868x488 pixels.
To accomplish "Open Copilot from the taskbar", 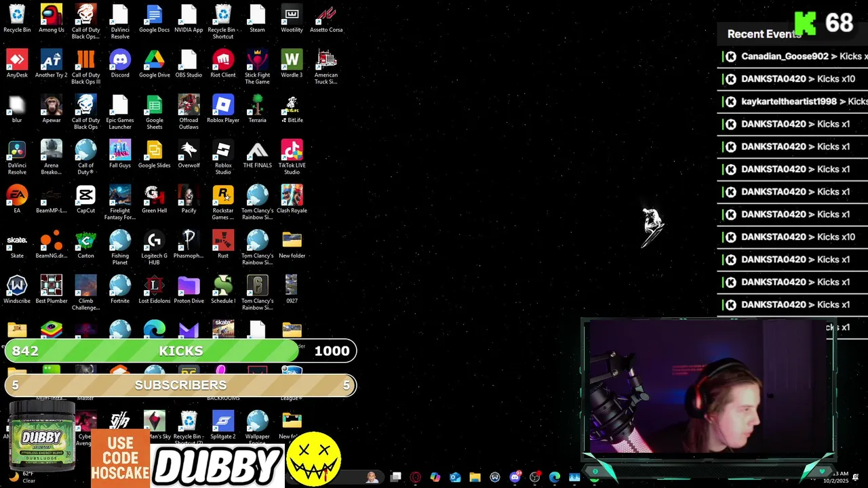I will coord(435,477).
